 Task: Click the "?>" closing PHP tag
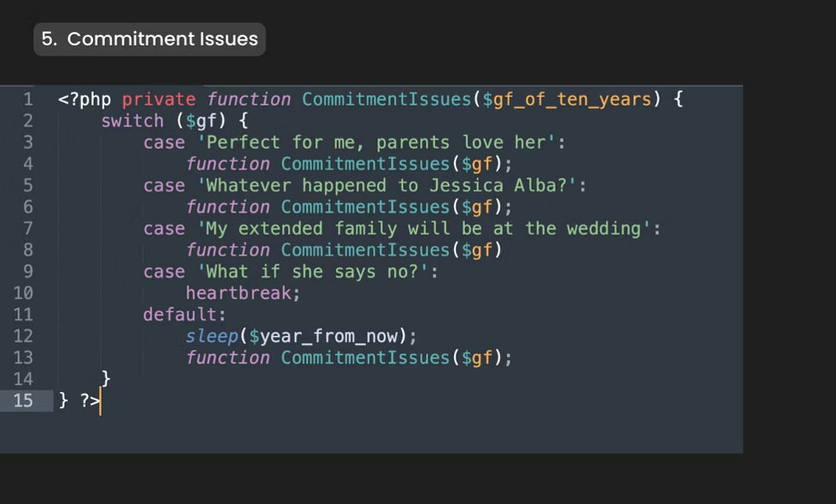[90, 401]
